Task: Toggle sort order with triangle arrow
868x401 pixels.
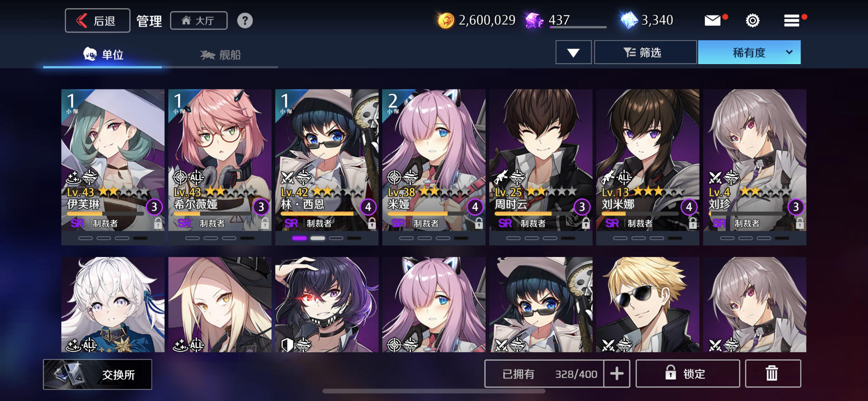Action: (573, 52)
